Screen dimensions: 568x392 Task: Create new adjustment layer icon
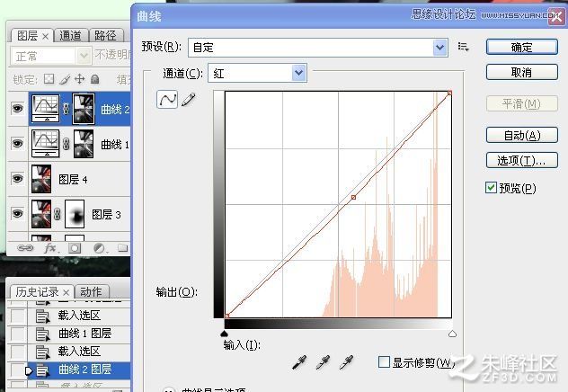(99, 248)
